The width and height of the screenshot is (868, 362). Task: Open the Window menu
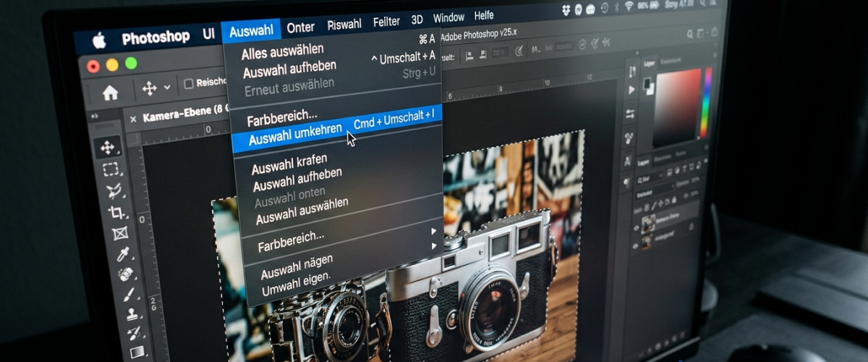(x=448, y=17)
